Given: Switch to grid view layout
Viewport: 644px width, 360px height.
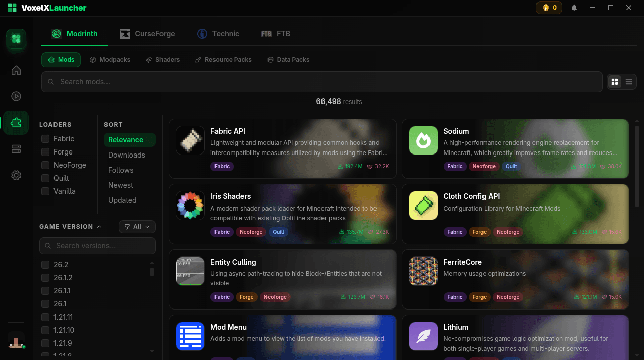Looking at the screenshot, I should [614, 82].
